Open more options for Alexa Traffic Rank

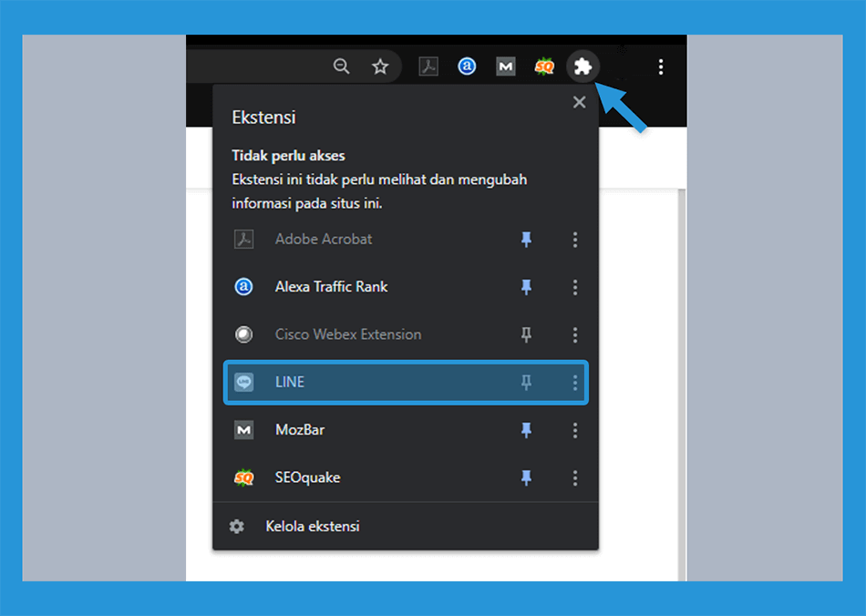pyautogui.click(x=575, y=286)
